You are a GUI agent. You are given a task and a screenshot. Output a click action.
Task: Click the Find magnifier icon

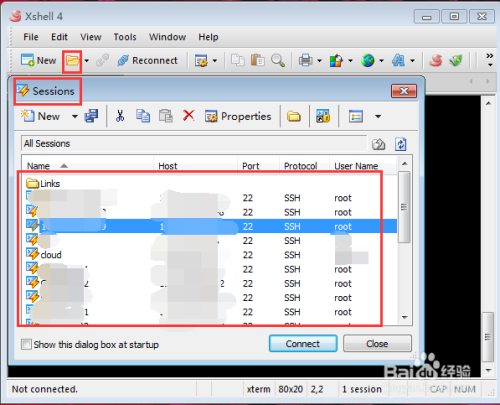[x=278, y=61]
